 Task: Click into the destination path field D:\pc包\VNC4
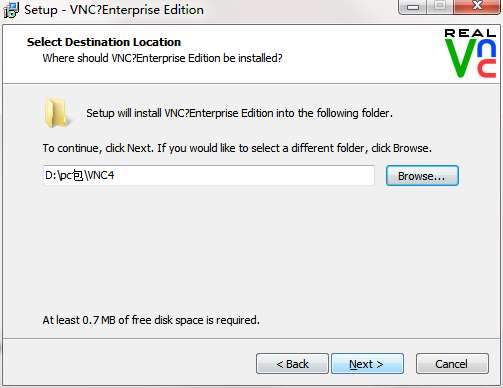click(x=209, y=175)
